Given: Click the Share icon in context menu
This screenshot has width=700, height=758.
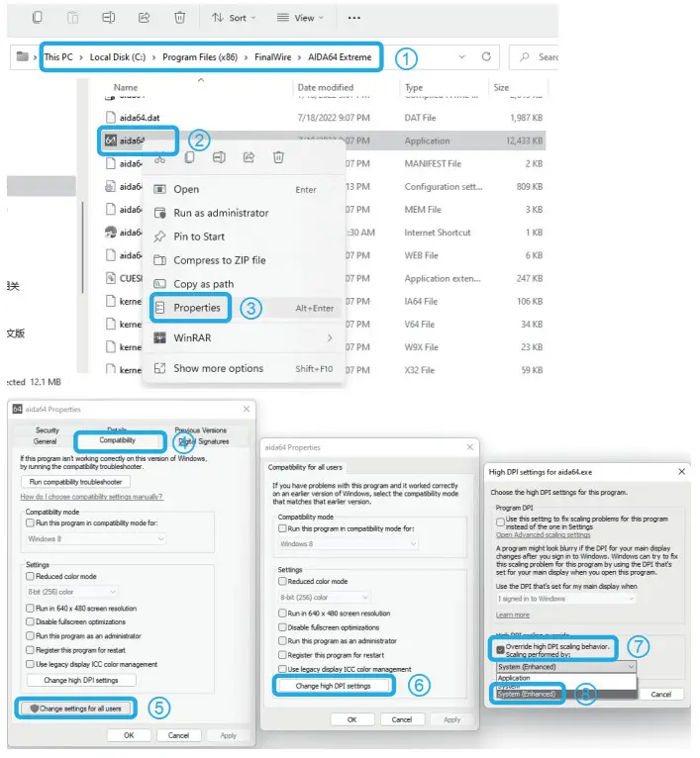Looking at the screenshot, I should coord(249,157).
